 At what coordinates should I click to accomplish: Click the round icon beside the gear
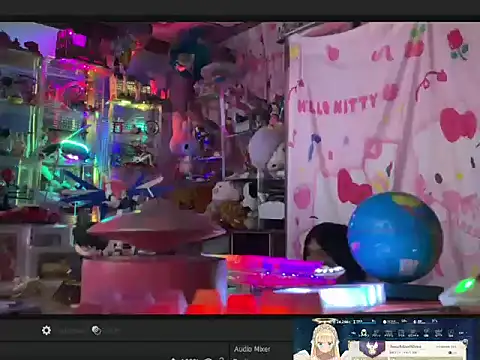pos(96,330)
